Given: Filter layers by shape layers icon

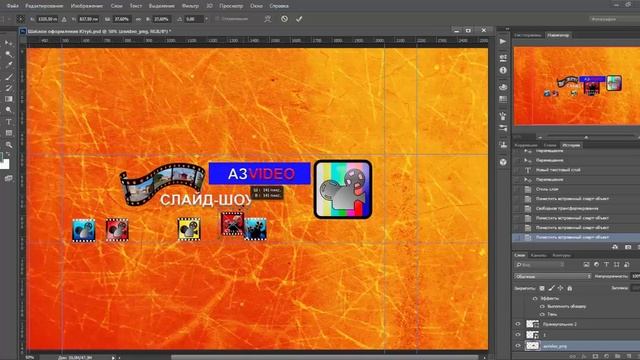Looking at the screenshot, I should click(x=616, y=265).
